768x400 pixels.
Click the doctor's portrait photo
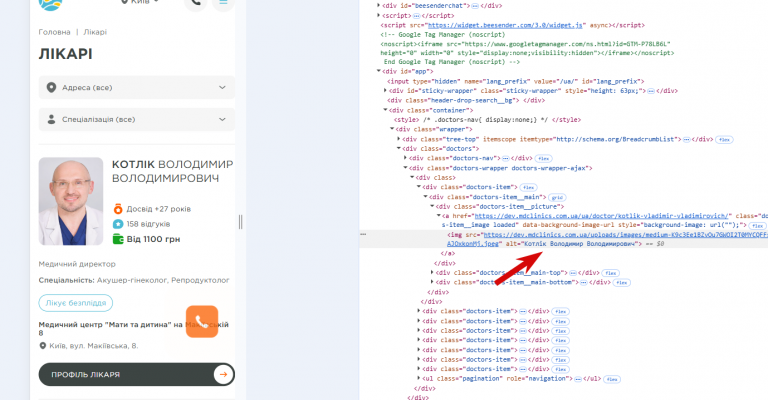pyautogui.click(x=71, y=201)
